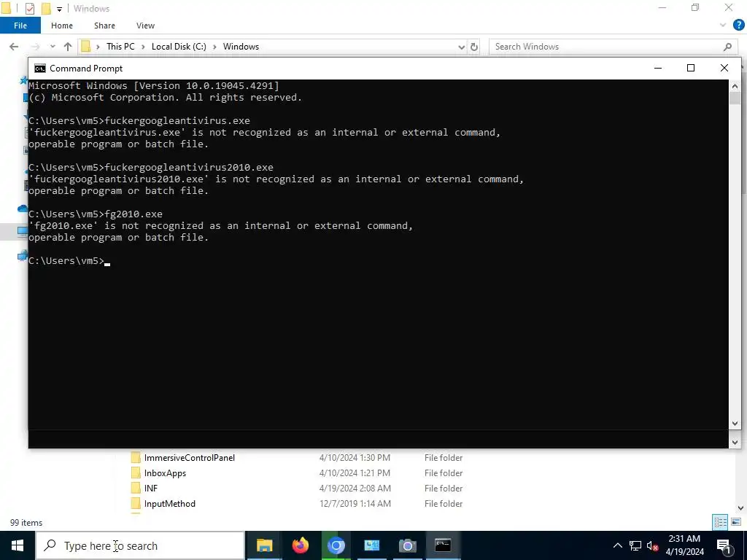Select the InputMethod folder
The image size is (747, 560).
[169, 503]
